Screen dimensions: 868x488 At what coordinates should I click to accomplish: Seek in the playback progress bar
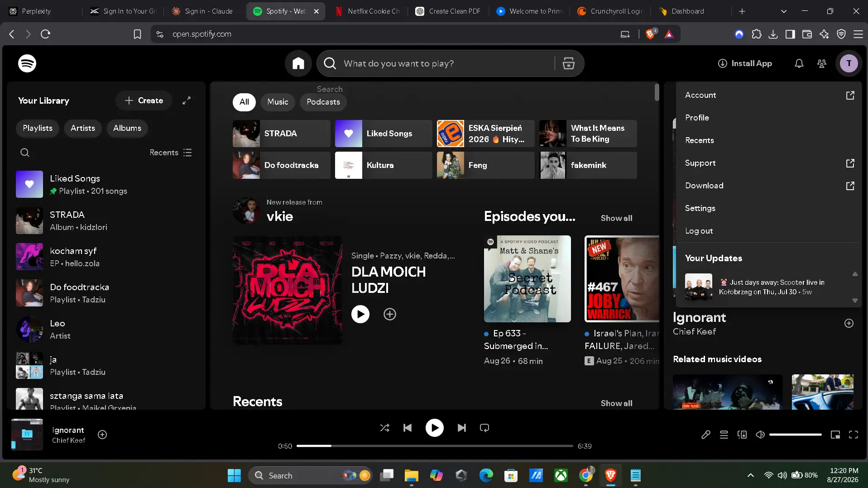[435, 446]
